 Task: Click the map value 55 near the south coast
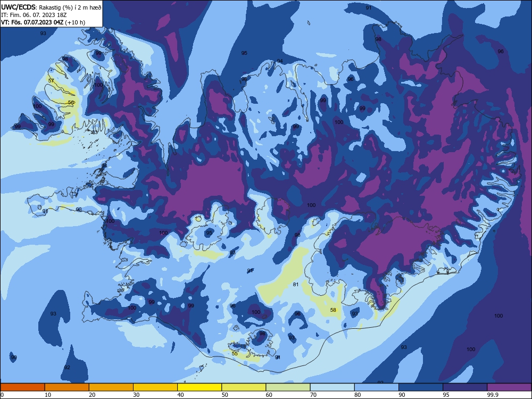(235, 354)
